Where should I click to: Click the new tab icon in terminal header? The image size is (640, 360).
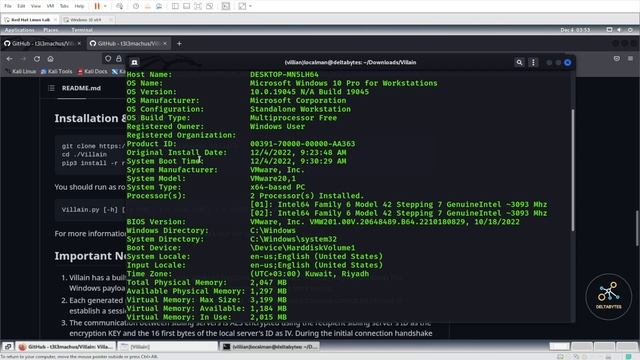(x=134, y=62)
